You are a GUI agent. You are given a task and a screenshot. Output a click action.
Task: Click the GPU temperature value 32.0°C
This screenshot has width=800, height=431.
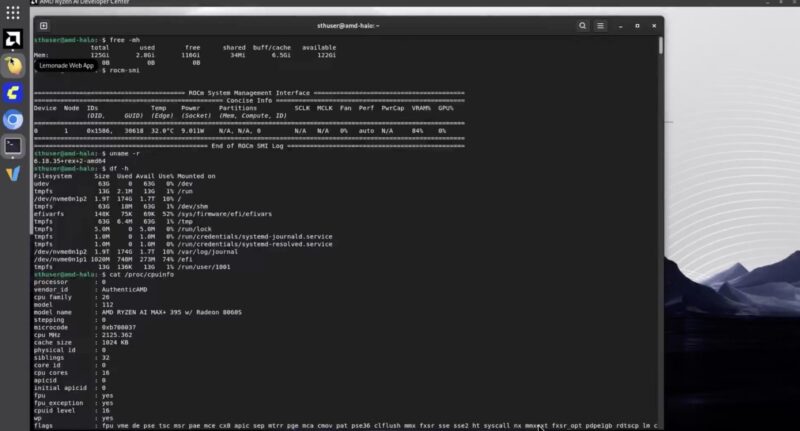[162, 131]
